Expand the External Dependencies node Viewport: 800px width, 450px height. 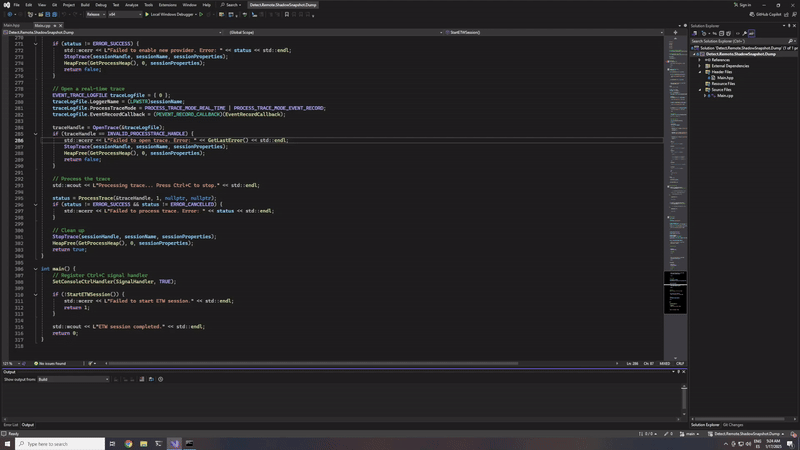700,66
